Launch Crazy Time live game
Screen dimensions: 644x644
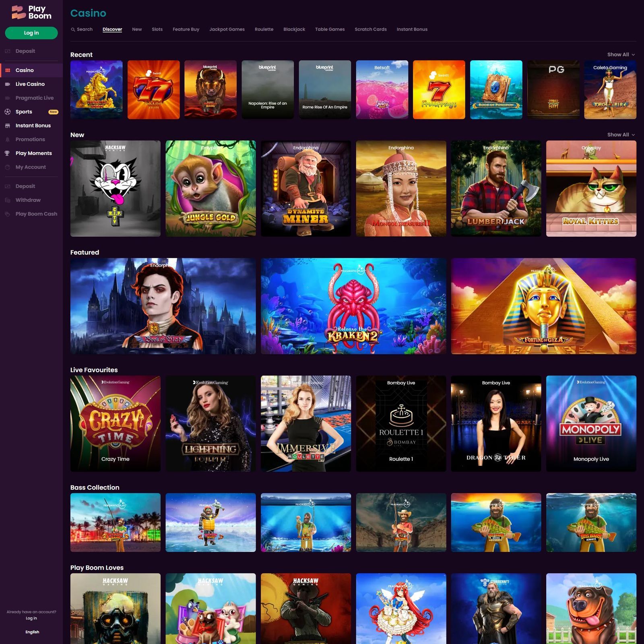tap(116, 424)
